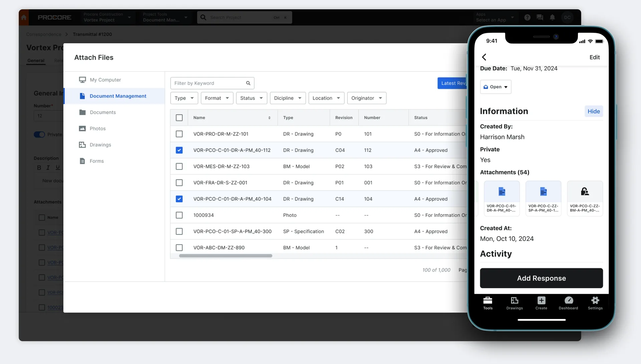Click the Name column sort arrows
Viewport: 641px width, 364px height.
(x=269, y=118)
